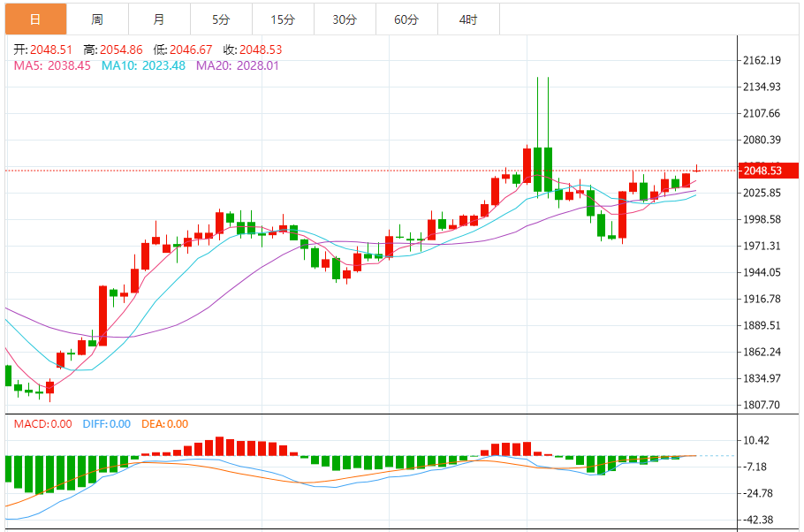
Task: Click the DEA:0.00 indicator label
Action: coord(165,424)
